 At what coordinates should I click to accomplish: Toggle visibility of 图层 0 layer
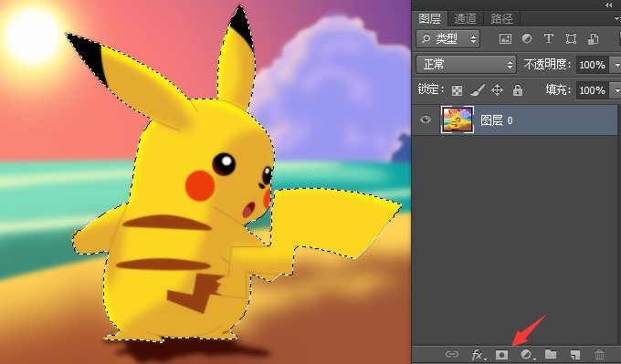[426, 120]
